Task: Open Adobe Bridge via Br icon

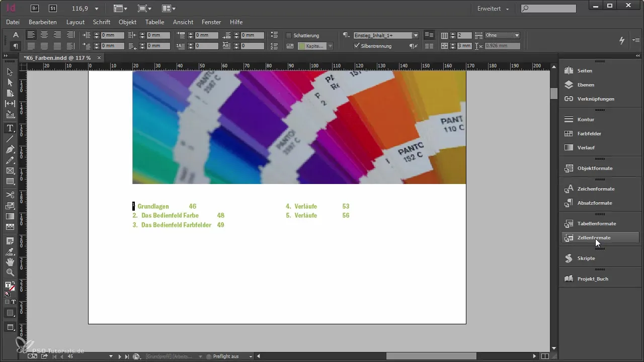Action: [35, 9]
